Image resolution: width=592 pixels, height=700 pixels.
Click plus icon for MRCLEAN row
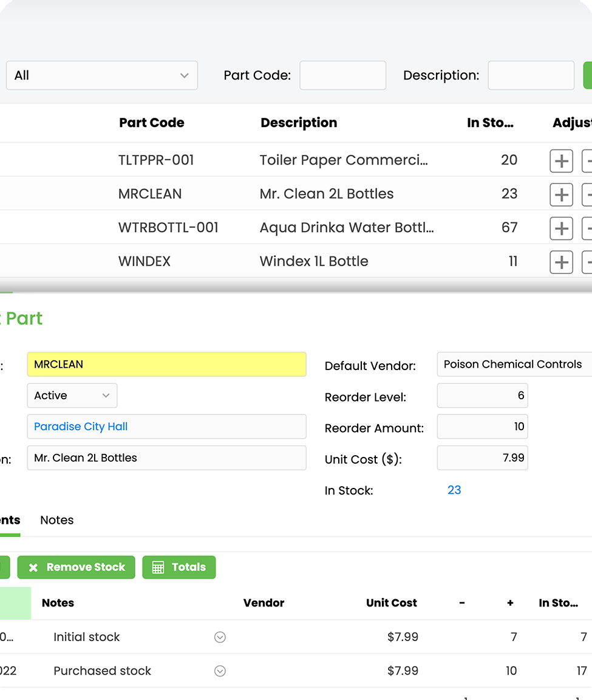point(561,194)
